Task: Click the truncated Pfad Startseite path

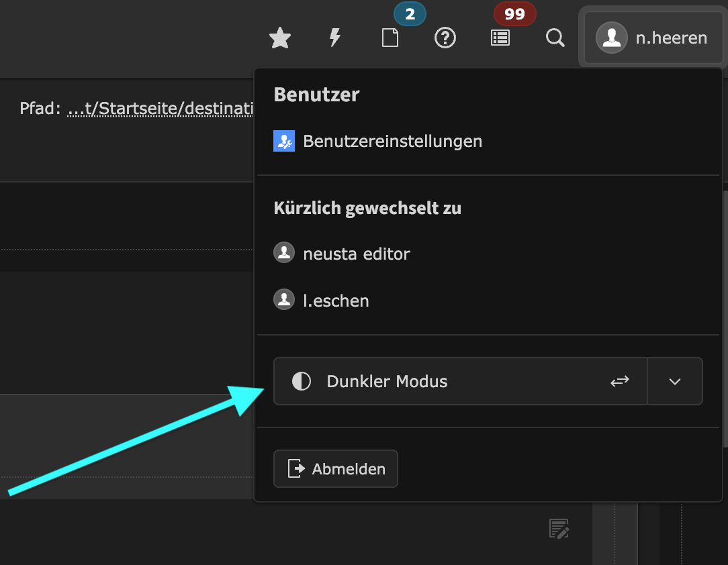Action: pos(161,109)
